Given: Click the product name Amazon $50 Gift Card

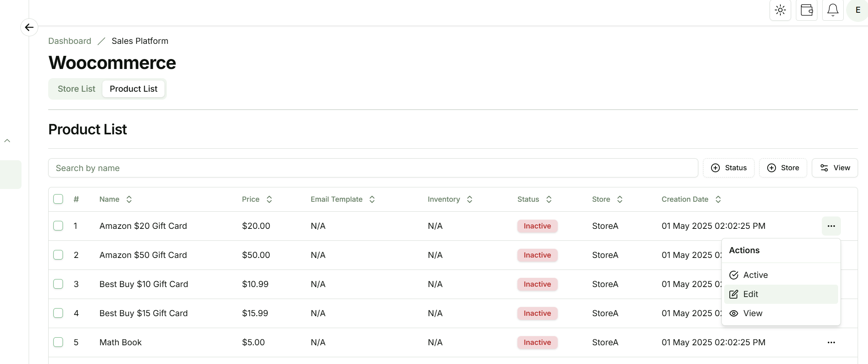Looking at the screenshot, I should pyautogui.click(x=143, y=255).
